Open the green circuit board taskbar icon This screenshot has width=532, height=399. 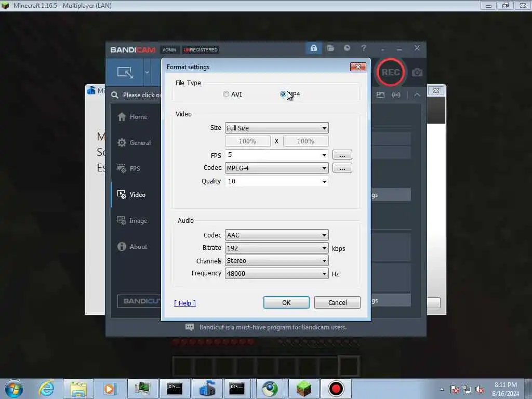[x=142, y=389]
